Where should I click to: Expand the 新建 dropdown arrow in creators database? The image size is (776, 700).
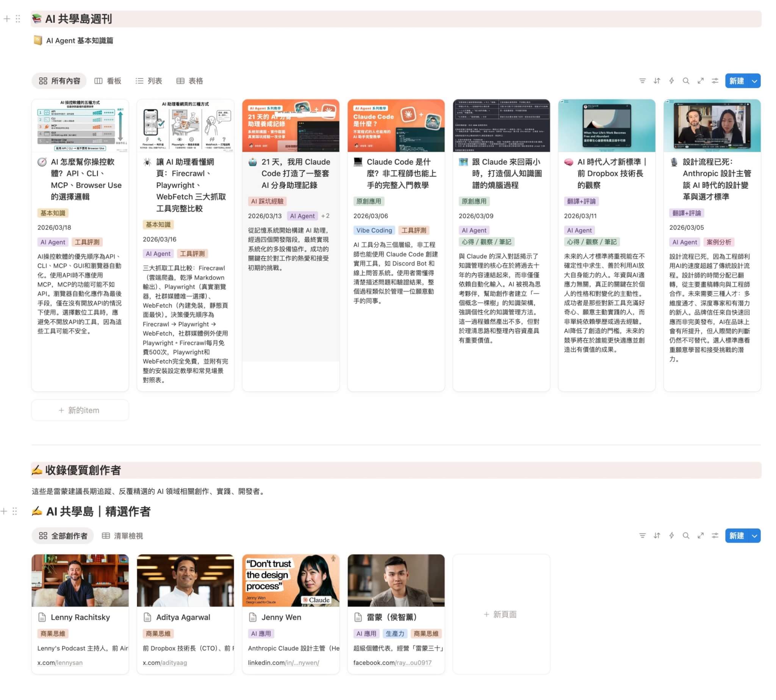click(x=754, y=536)
